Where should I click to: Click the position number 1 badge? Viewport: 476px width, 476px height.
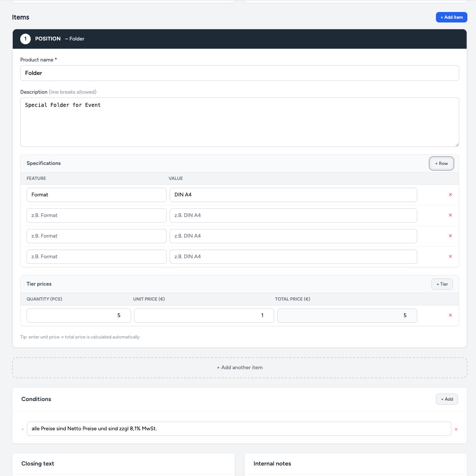click(25, 39)
